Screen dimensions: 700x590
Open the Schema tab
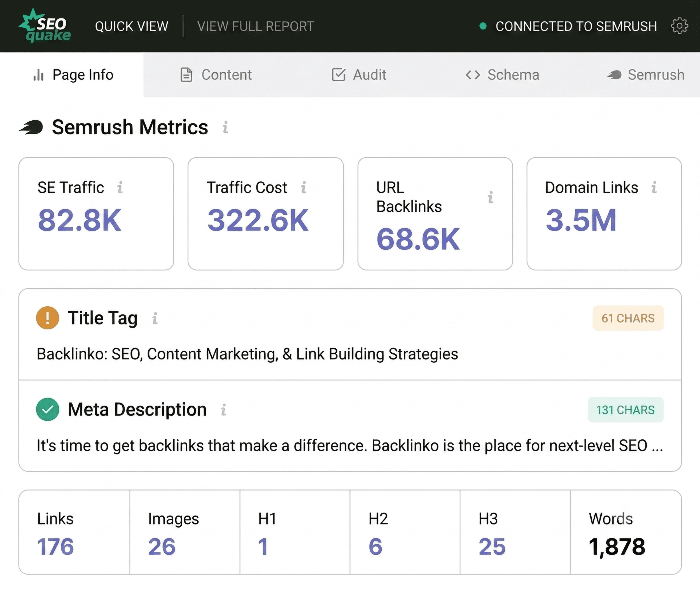(502, 74)
